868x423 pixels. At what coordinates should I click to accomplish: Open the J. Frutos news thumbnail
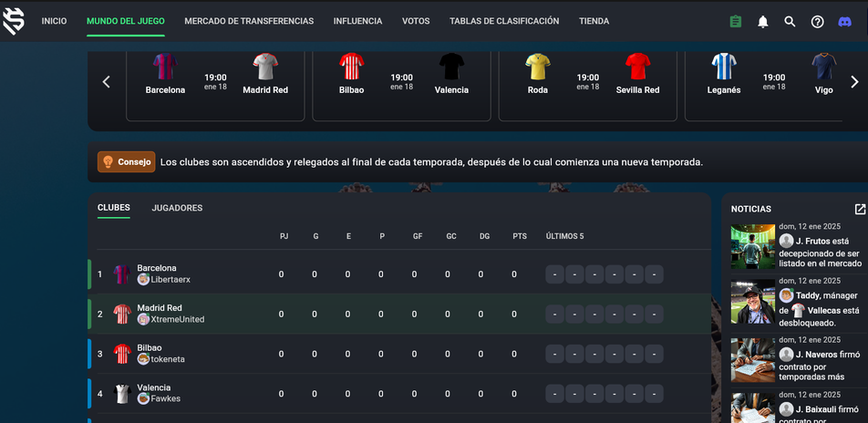coord(753,246)
